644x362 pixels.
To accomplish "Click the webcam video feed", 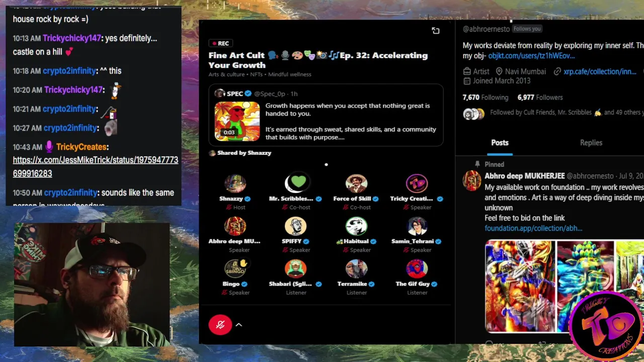I will click(x=93, y=285).
